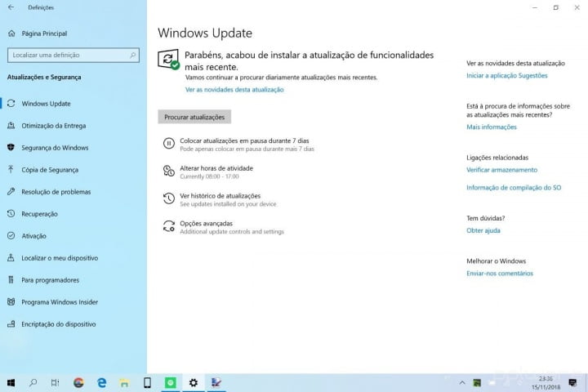
Task: Click the Segurança do Windows shield icon
Action: tap(11, 148)
